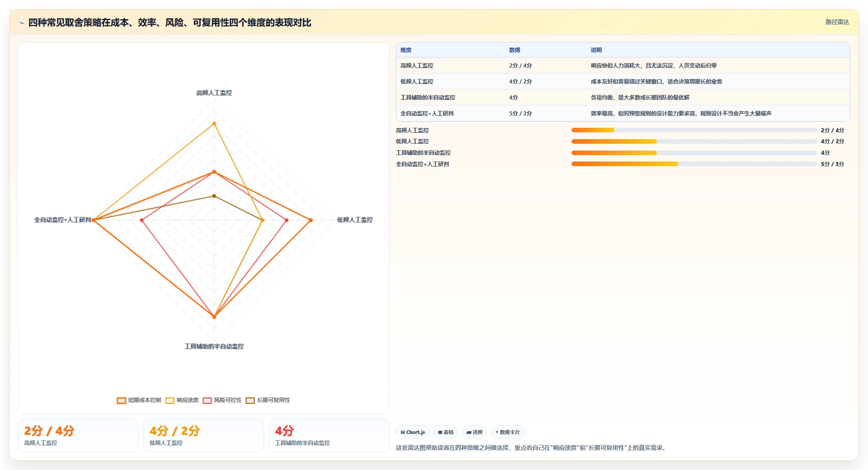Open the 2分 / 4分 高频人工监控 stat card

point(78,435)
